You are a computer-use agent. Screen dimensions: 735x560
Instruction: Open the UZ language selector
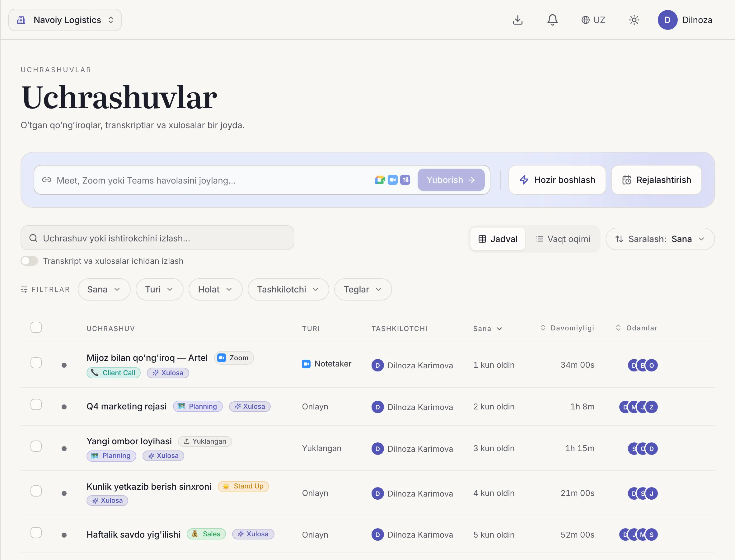[593, 20]
